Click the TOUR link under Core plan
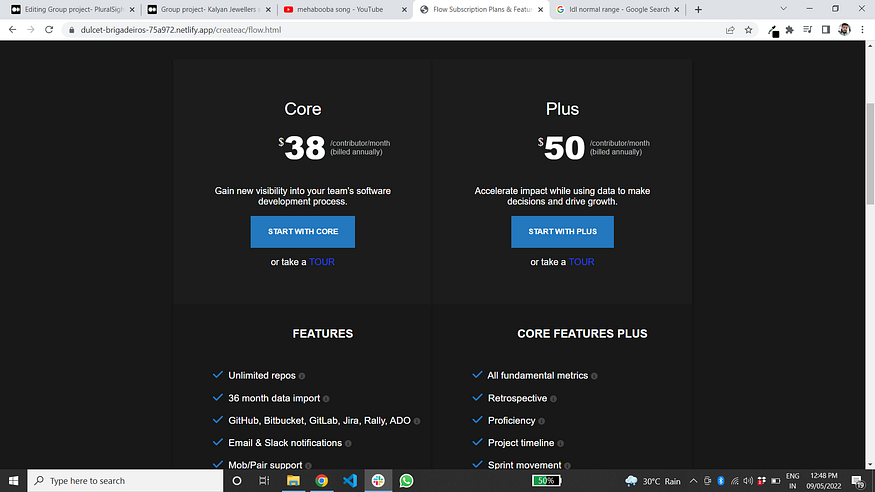The height and width of the screenshot is (492, 875). tap(322, 262)
